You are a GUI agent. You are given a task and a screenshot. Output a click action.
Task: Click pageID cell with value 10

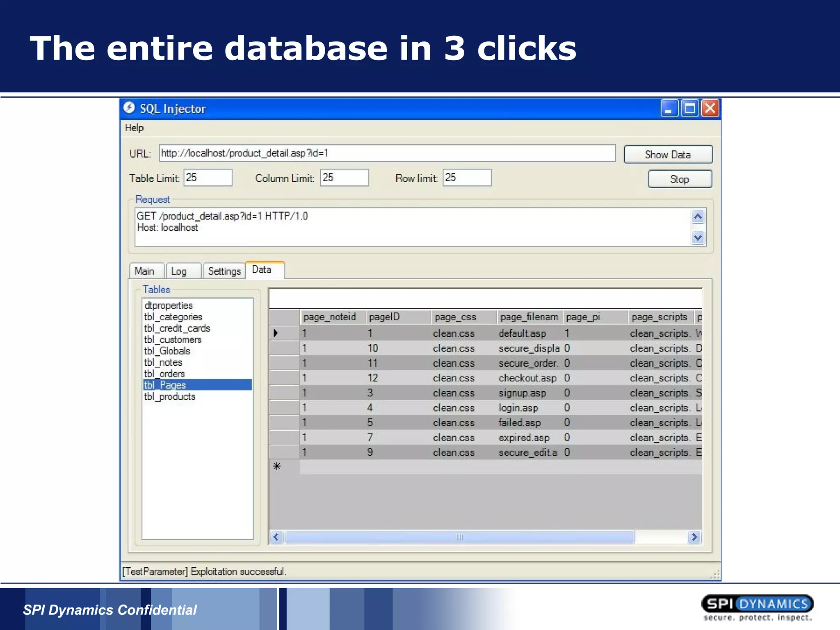click(398, 348)
